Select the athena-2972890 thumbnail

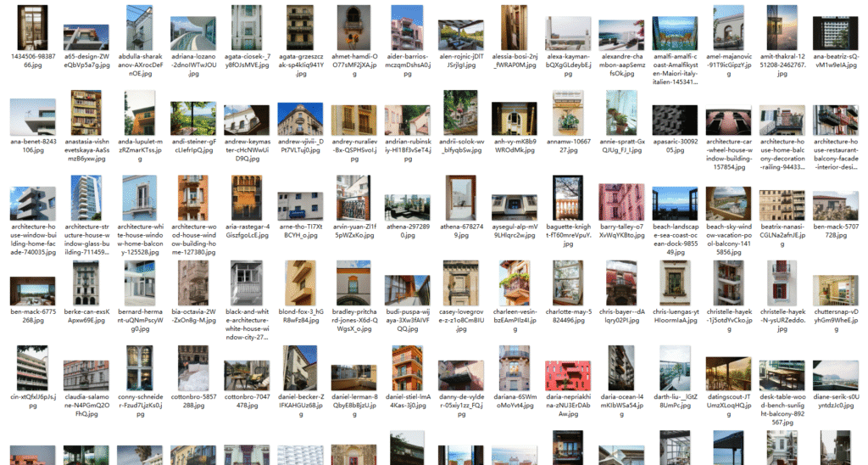pyautogui.click(x=408, y=208)
